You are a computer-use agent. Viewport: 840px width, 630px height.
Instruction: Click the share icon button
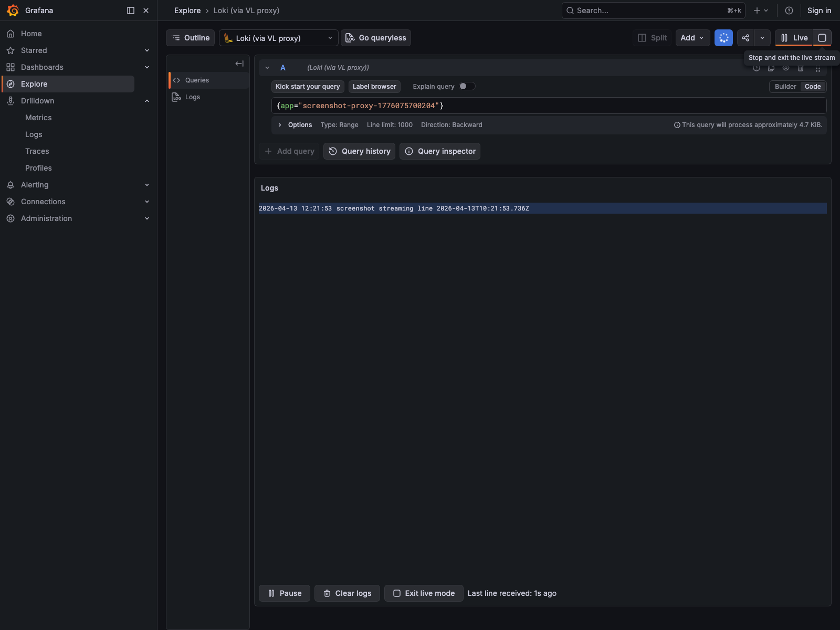745,38
